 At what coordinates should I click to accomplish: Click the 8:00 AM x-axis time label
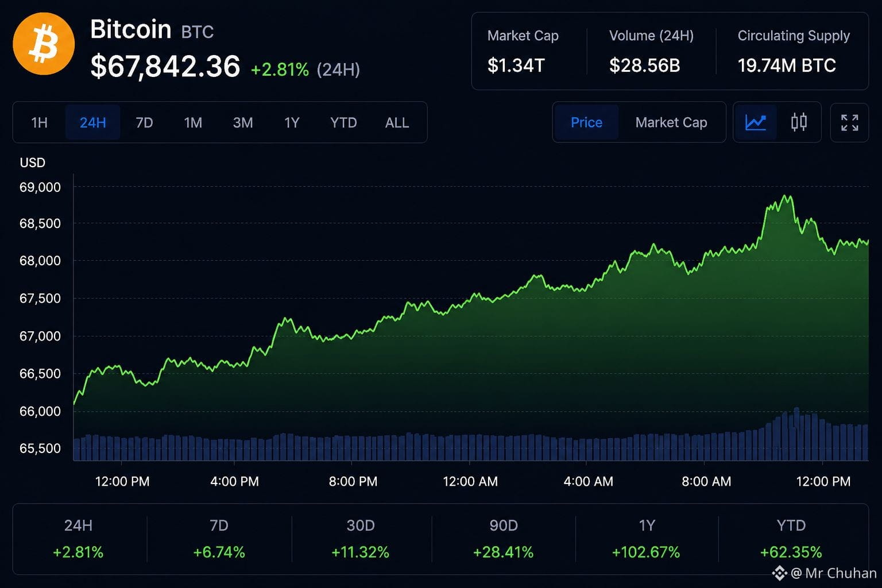[706, 482]
